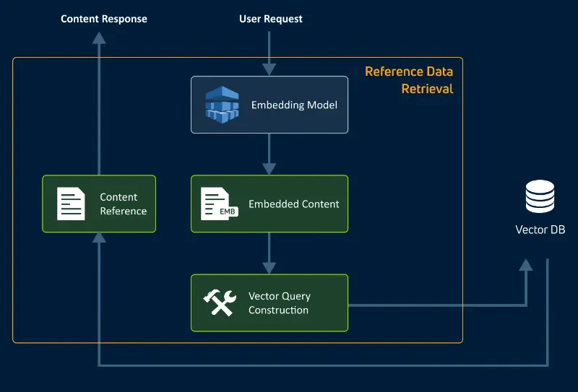The height and width of the screenshot is (392, 578).
Task: Select the Embedded Content label
Action: pos(294,204)
